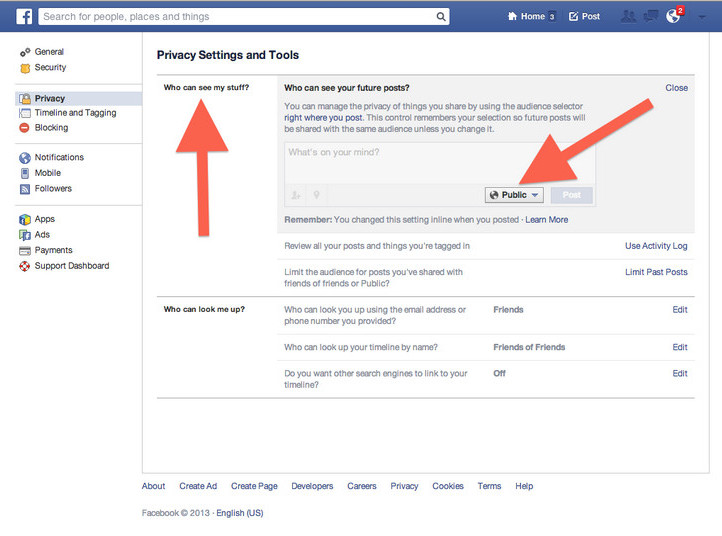Click the red Blocking icon

pyautogui.click(x=24, y=128)
